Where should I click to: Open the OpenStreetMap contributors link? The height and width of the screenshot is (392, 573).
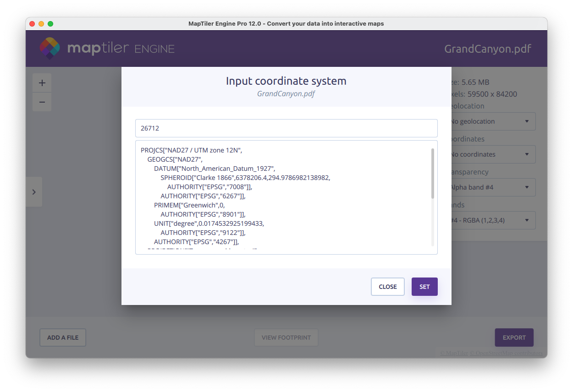[508, 353]
